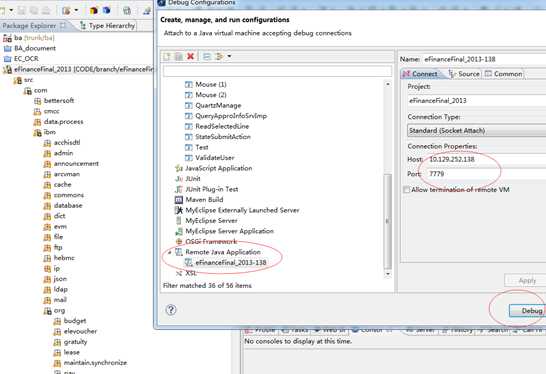Click the New launch configuration icon
This screenshot has height=374, width=546.
pos(167,56)
